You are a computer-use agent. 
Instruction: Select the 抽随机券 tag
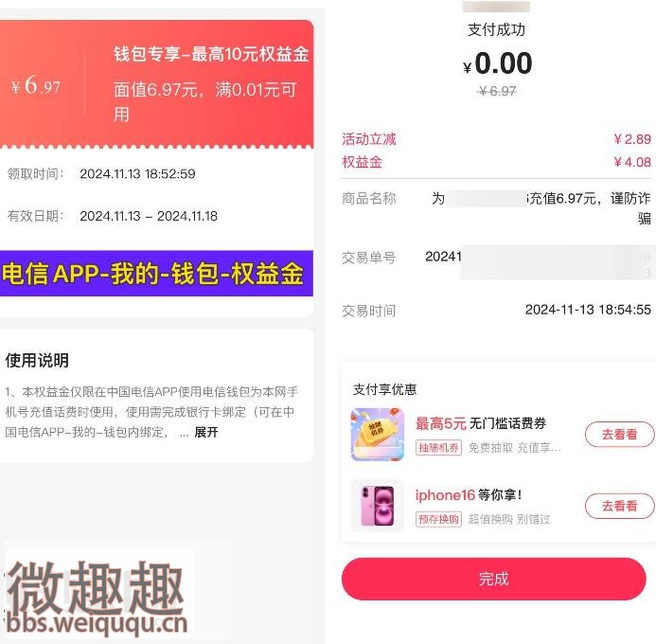point(438,448)
